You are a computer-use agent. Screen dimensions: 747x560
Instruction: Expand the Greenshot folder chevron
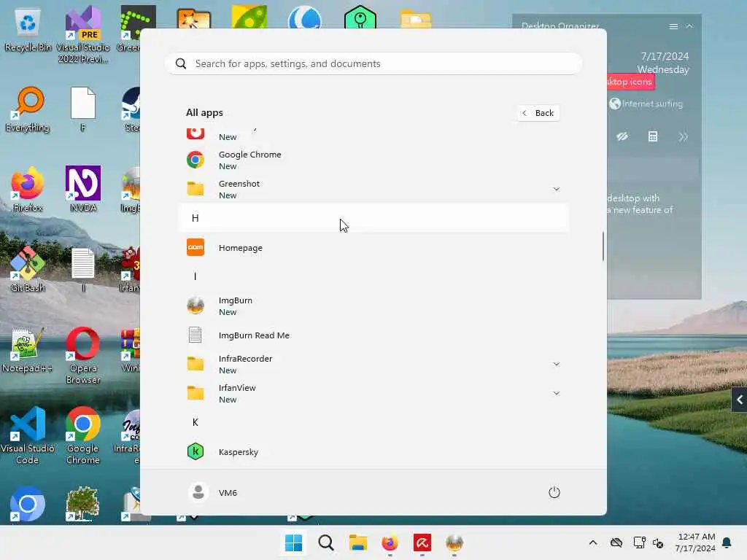tap(556, 189)
